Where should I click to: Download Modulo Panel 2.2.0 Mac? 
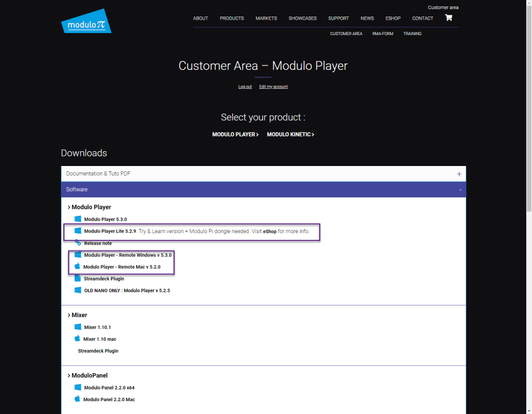tap(109, 400)
